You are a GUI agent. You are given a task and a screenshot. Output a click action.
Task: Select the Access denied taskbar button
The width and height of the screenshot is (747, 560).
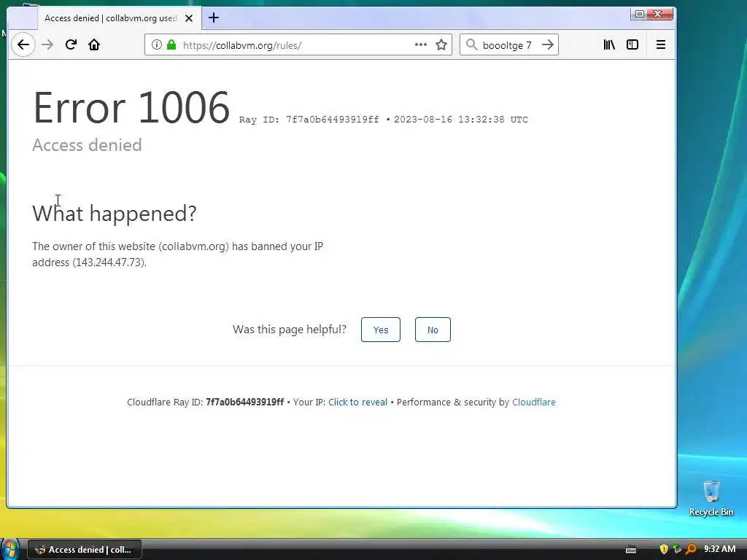85,550
